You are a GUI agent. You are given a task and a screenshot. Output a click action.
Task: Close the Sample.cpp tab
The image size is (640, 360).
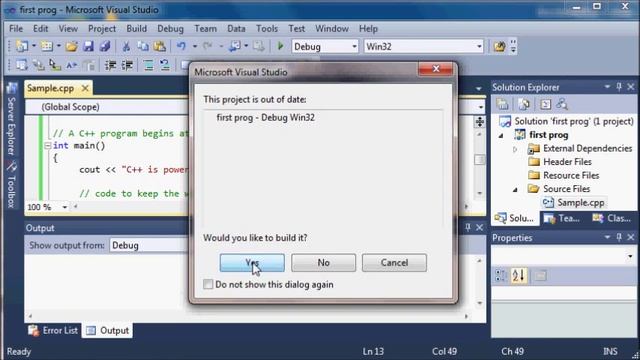coord(85,88)
